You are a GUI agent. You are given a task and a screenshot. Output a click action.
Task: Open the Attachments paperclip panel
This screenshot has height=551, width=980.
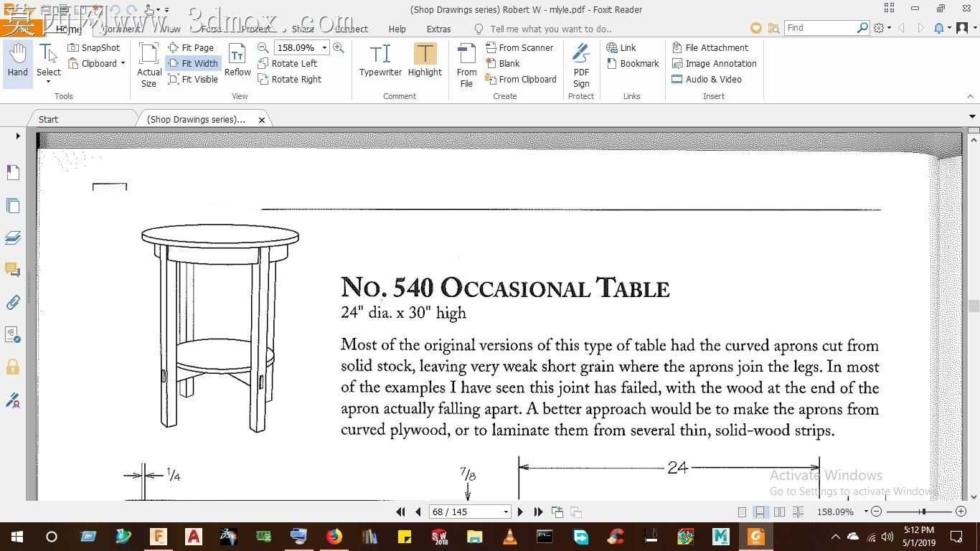click(x=13, y=303)
